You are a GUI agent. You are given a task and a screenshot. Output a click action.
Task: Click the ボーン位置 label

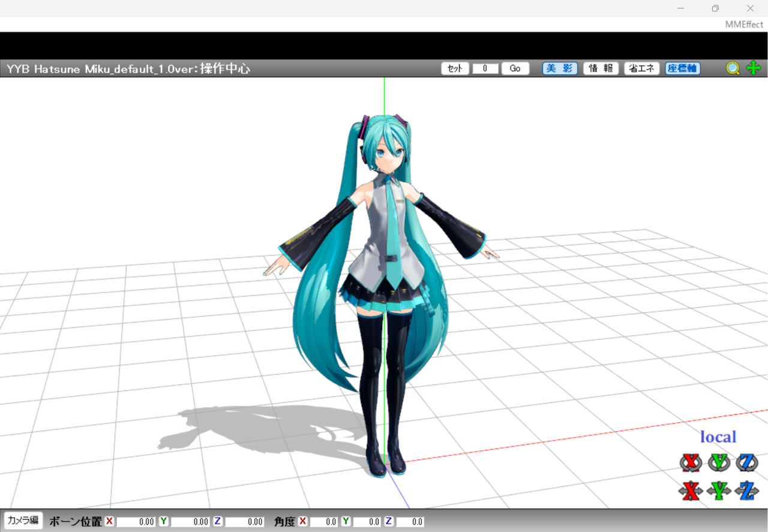[x=76, y=522]
